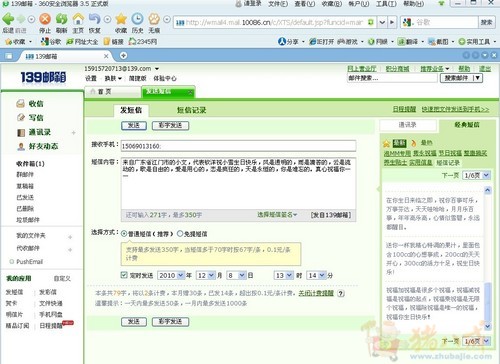Open 网址大全 bookmark in favorites bar
The width and height of the screenshot is (500, 364).
click(x=82, y=42)
